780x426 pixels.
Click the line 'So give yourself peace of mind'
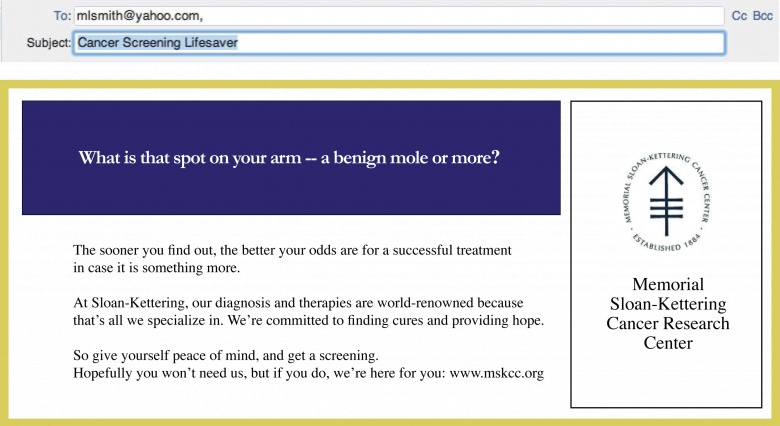coord(226,355)
